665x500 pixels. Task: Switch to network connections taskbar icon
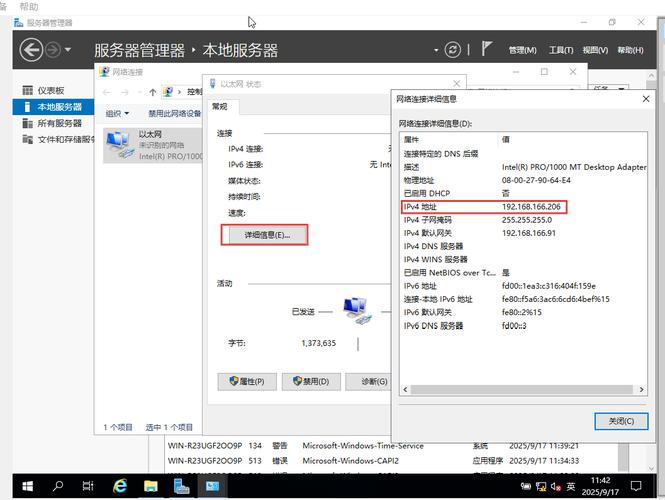coord(212,486)
